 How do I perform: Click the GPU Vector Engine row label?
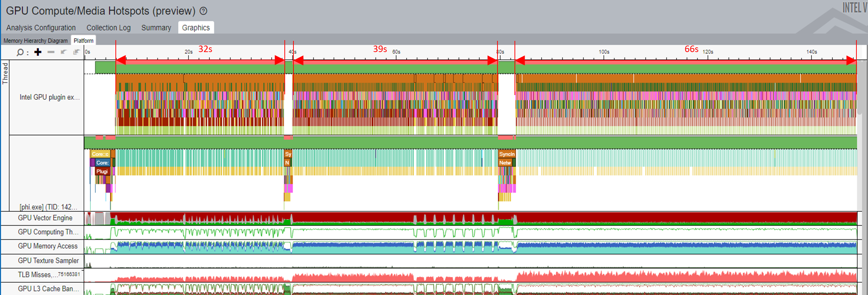click(45, 218)
